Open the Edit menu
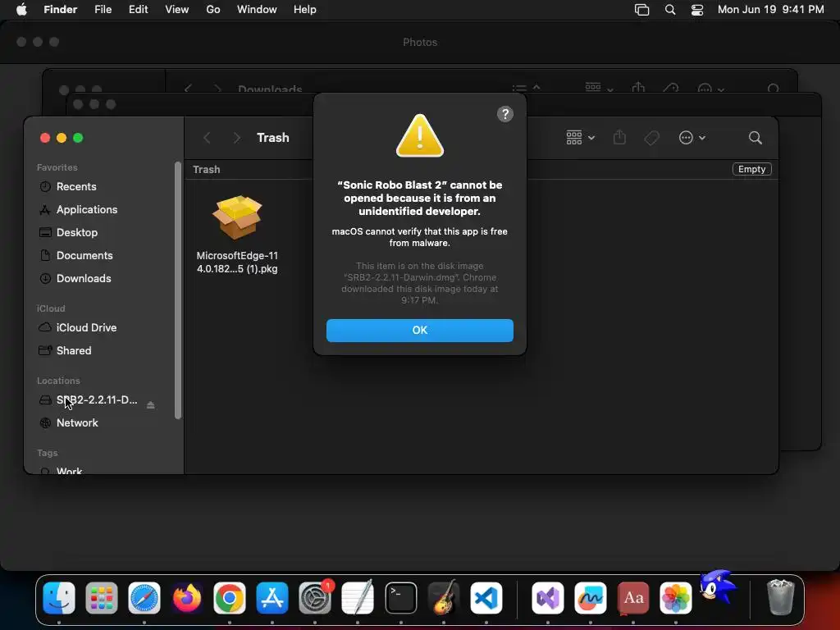Viewport: 840px width, 630px height. (138, 10)
